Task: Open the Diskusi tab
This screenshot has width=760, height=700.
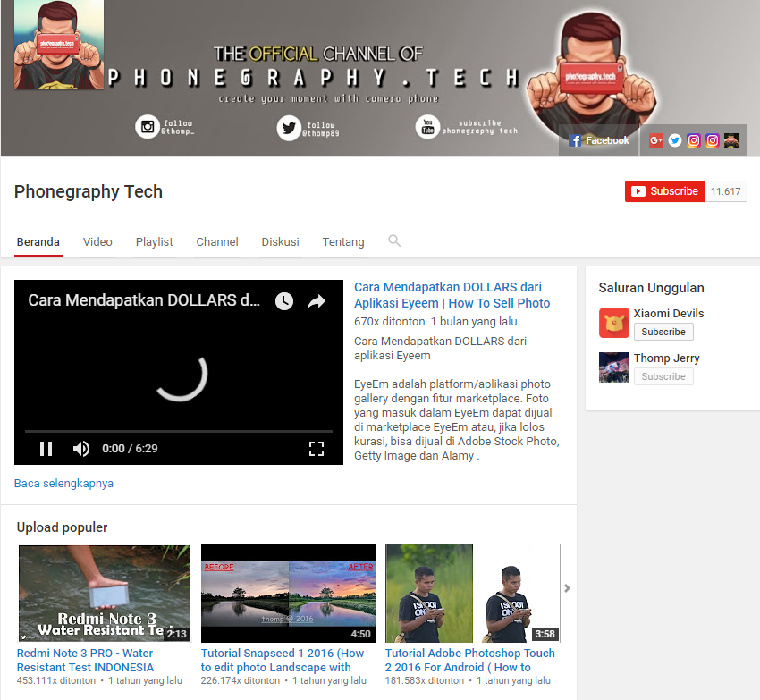Action: (280, 242)
